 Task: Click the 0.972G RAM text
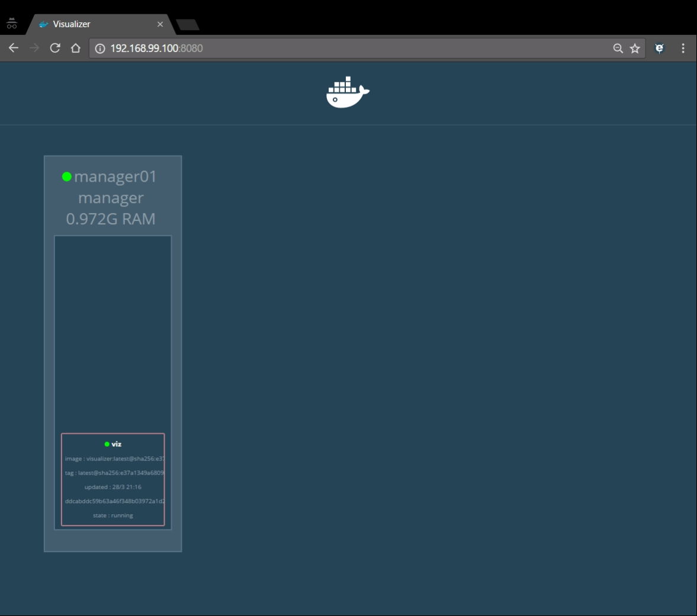coord(111,219)
